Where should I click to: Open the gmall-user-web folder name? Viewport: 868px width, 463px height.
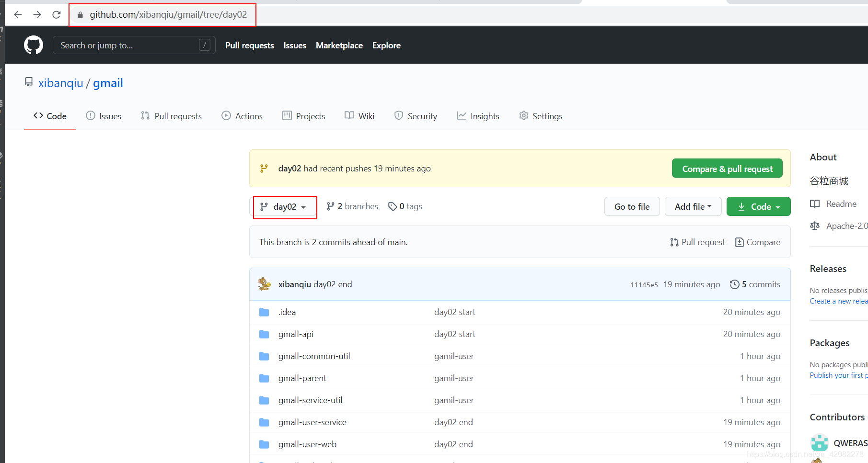tap(307, 444)
